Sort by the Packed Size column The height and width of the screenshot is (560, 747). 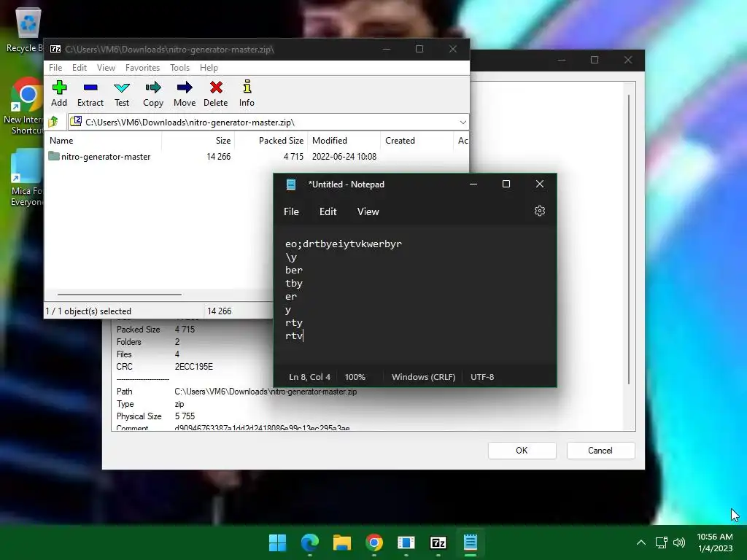[x=271, y=141]
